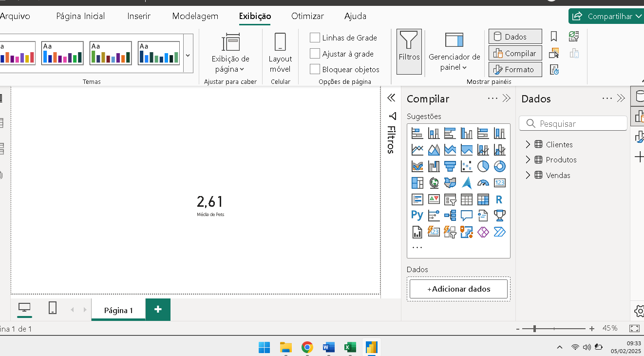Open the Ajuda tab
Image resolution: width=644 pixels, height=356 pixels.
click(x=355, y=16)
